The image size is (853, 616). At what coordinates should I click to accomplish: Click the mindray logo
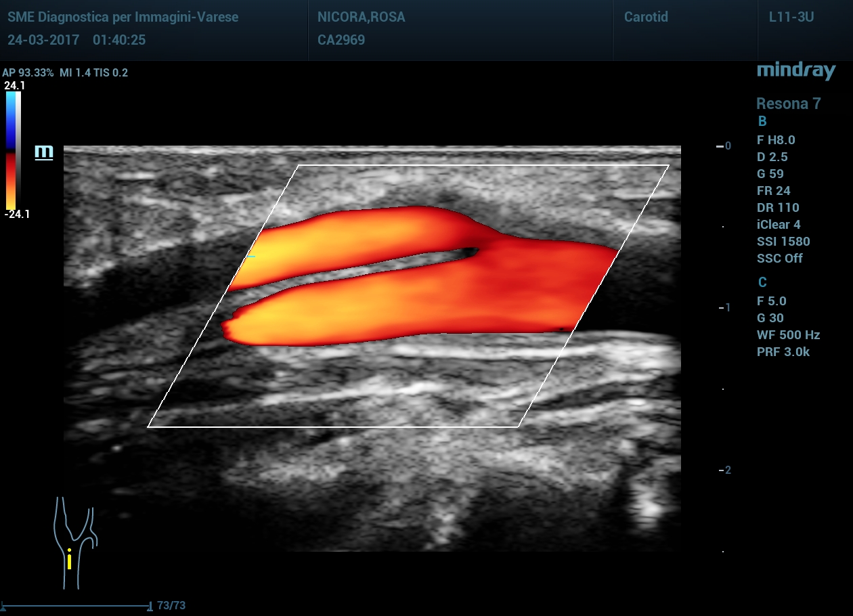pyautogui.click(x=796, y=70)
